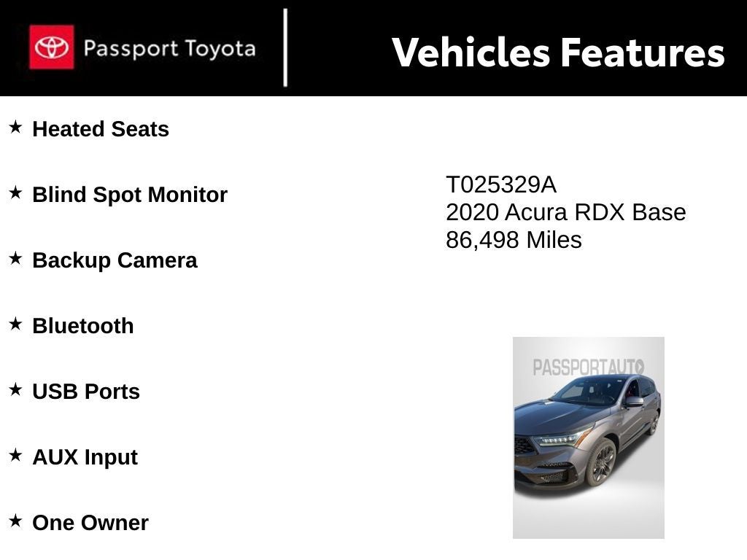Click the star beside Backup Camera
This screenshot has width=747, height=560.
[15, 259]
